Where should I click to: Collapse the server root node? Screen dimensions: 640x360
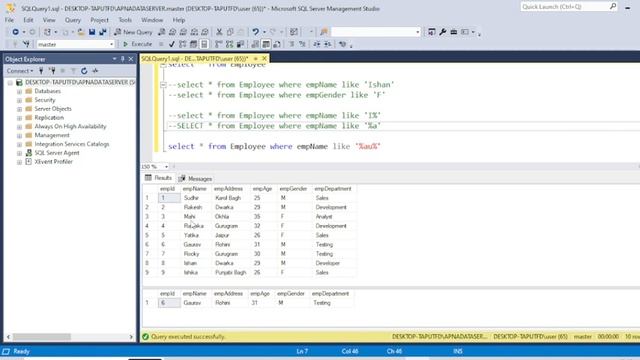(10, 83)
